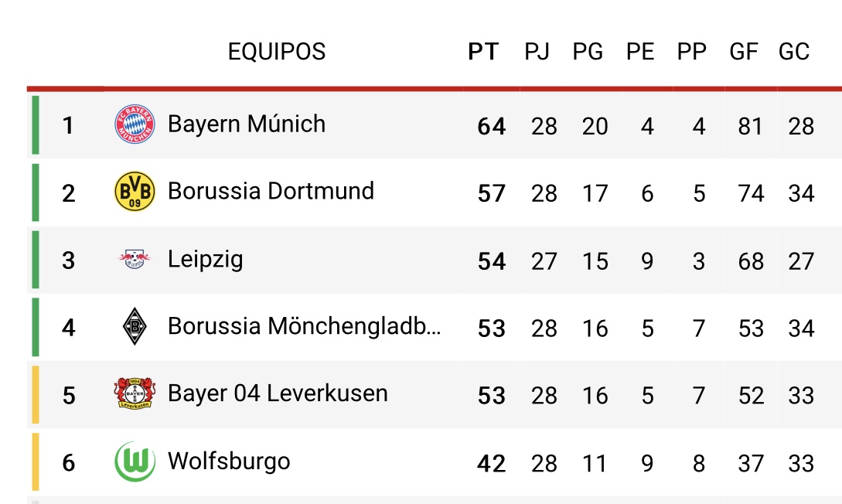Open the truncated Borussia Mönchengladb… team name
Screen dimensions: 842x504
click(305, 326)
